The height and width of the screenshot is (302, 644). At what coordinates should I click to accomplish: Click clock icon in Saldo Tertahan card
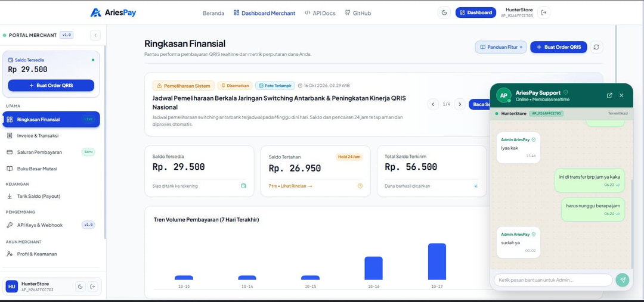[360, 186]
